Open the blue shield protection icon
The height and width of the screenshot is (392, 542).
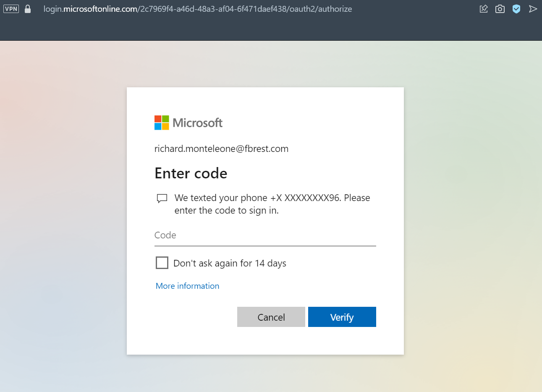coord(516,9)
